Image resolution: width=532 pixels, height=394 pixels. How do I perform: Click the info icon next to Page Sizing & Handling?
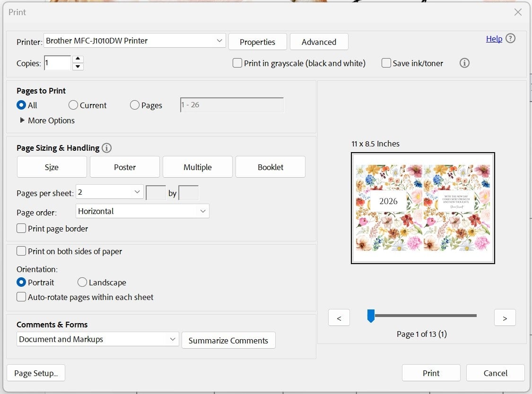point(106,148)
